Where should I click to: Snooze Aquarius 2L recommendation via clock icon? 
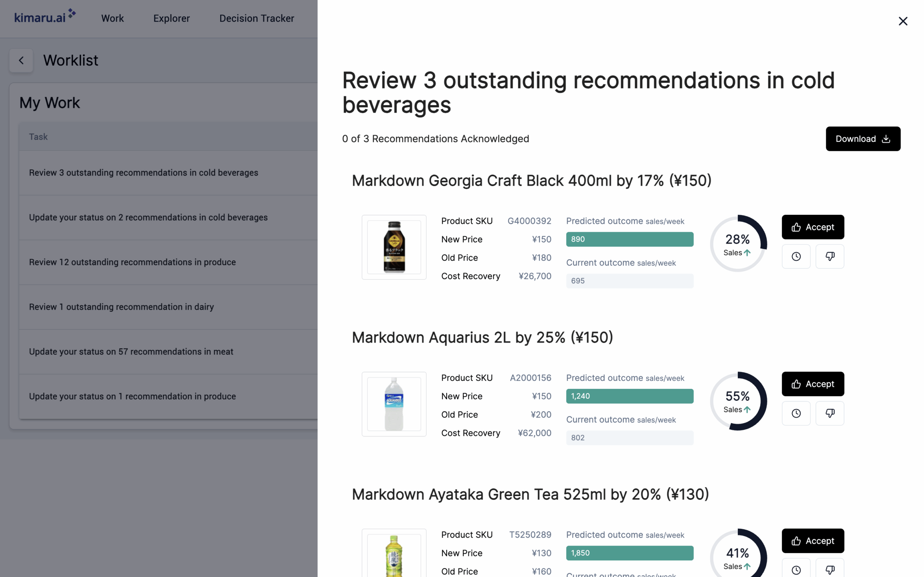click(796, 413)
